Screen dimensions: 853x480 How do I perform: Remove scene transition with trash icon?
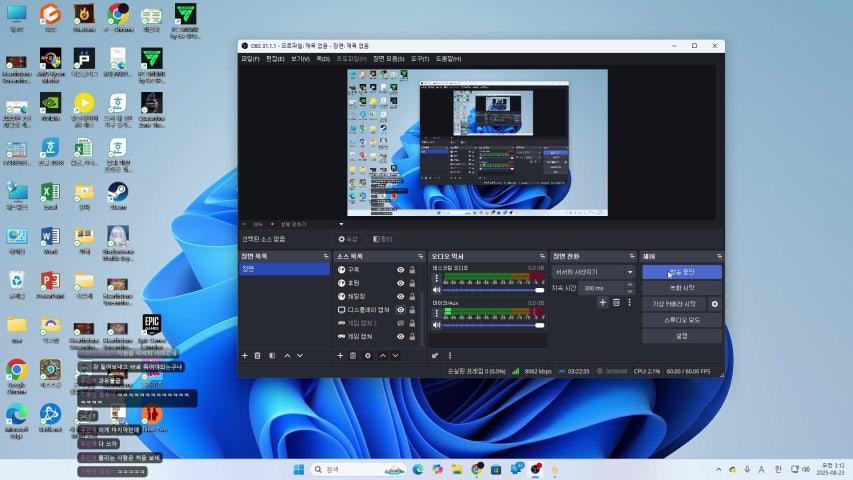pos(616,302)
